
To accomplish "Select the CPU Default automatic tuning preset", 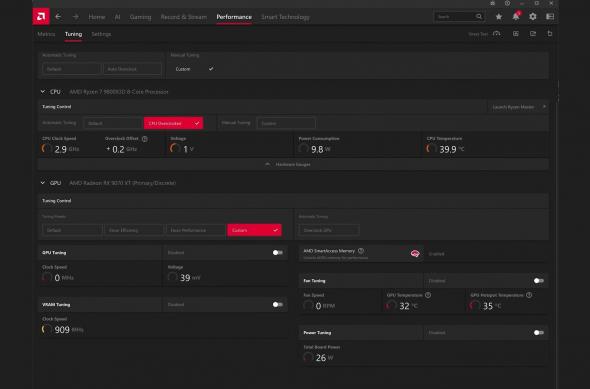I will [x=113, y=123].
